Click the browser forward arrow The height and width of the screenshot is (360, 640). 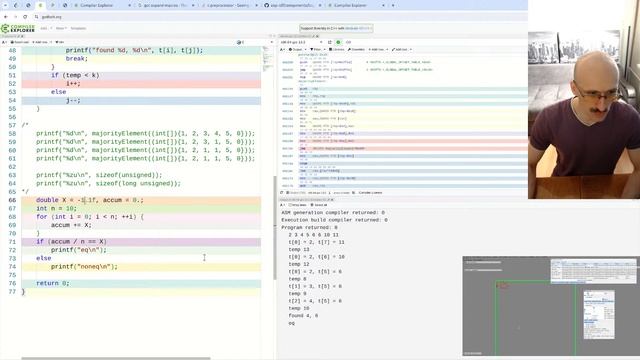tap(16, 17)
